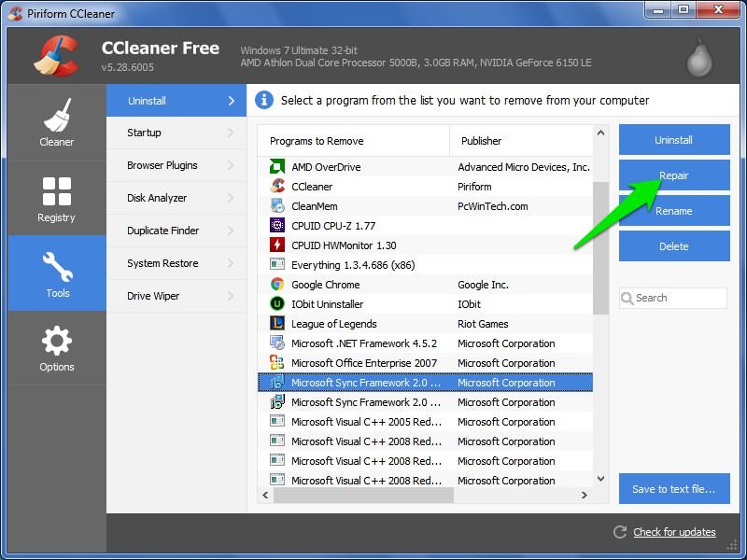
Task: Click Microsoft Corporation publisher for .NET Framework 4.5.2
Action: [x=506, y=343]
